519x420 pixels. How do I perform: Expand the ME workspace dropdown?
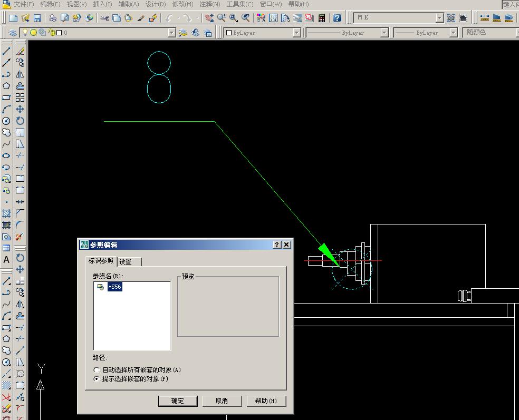(439, 18)
